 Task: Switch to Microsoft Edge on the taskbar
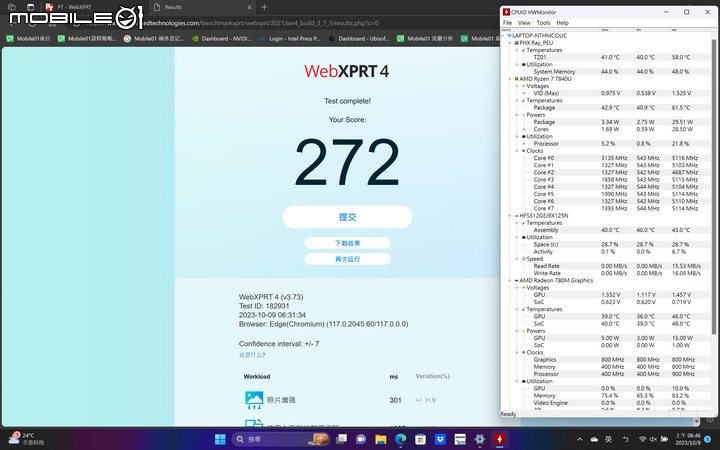coord(400,439)
